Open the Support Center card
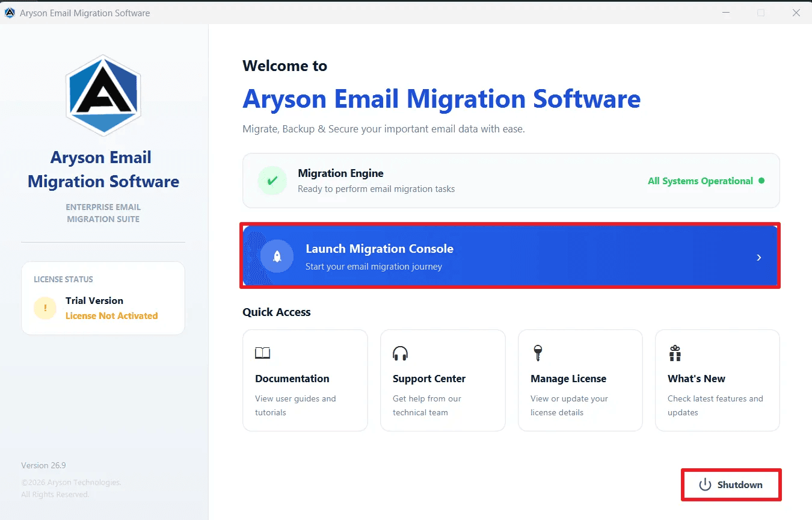Screen dimensions: 812x520 [x=443, y=380]
